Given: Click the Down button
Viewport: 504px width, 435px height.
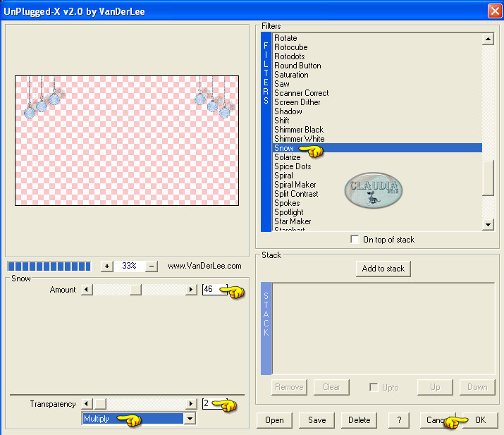Looking at the screenshot, I should 477,387.
